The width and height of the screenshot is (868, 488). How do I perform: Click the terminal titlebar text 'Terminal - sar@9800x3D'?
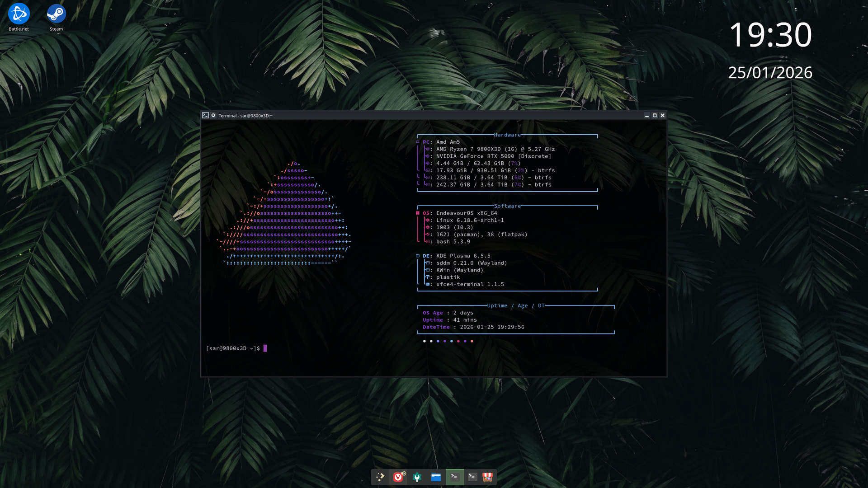point(245,116)
